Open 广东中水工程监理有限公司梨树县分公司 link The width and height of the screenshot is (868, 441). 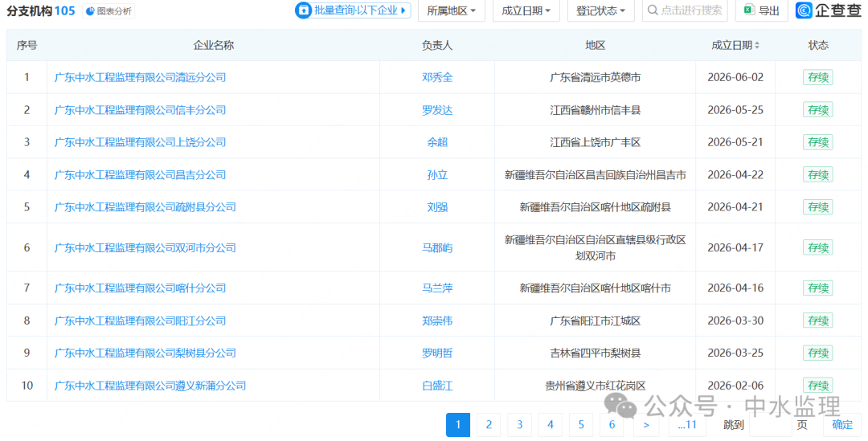tap(145, 353)
